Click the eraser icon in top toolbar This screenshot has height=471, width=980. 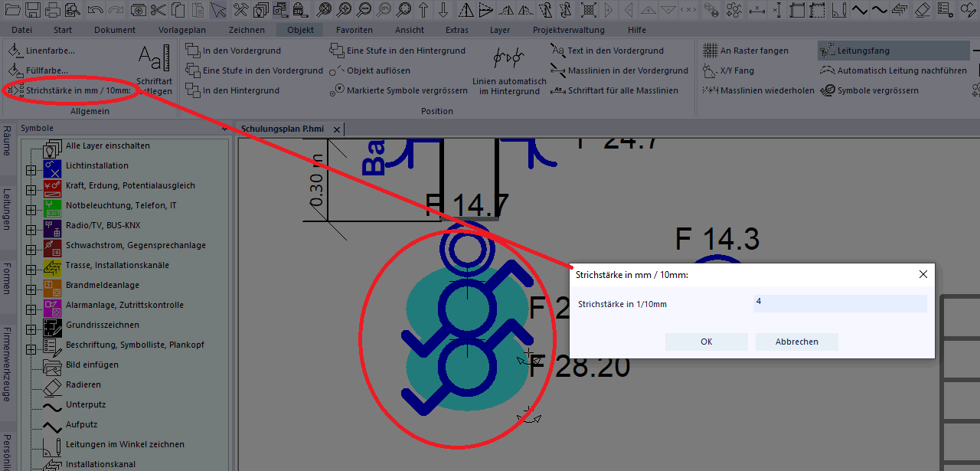922,10
